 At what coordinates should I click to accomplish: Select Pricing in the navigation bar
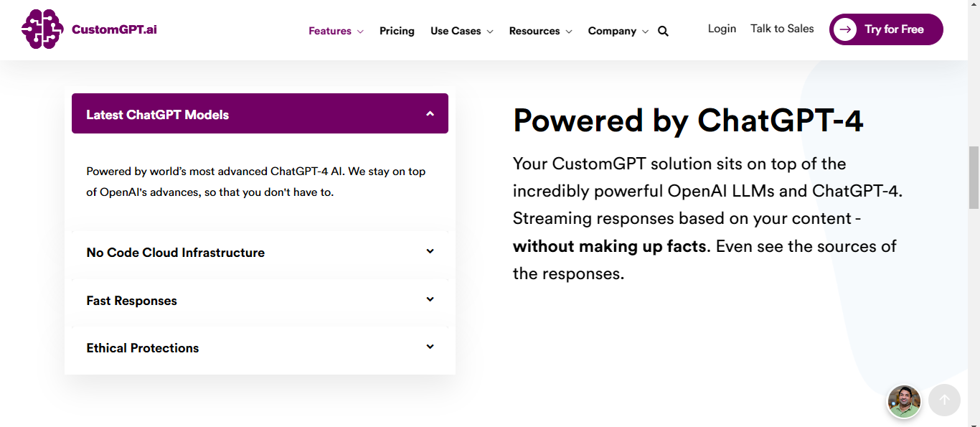tap(397, 31)
